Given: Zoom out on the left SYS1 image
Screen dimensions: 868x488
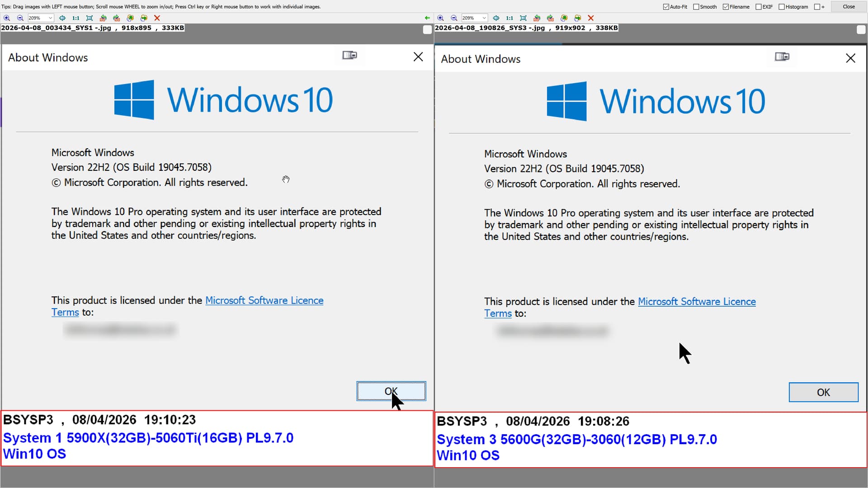Looking at the screenshot, I should point(20,18).
